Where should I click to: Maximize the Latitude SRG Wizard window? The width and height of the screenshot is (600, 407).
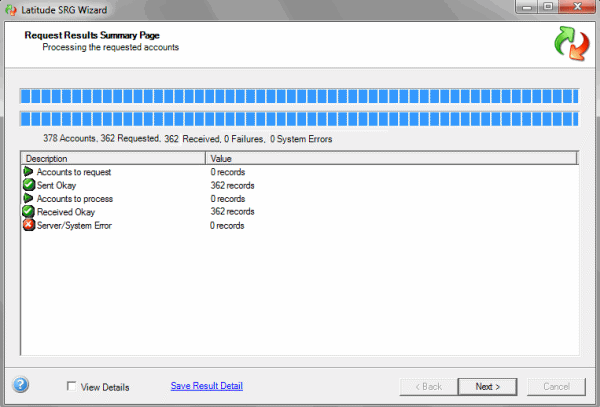(548, 7)
